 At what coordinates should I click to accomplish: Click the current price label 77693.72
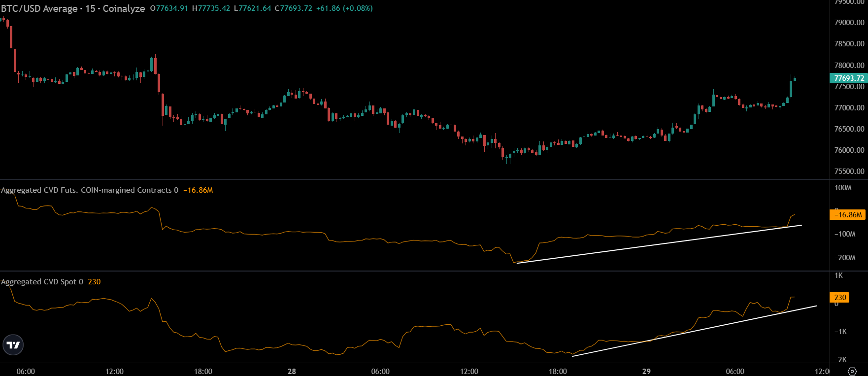848,78
